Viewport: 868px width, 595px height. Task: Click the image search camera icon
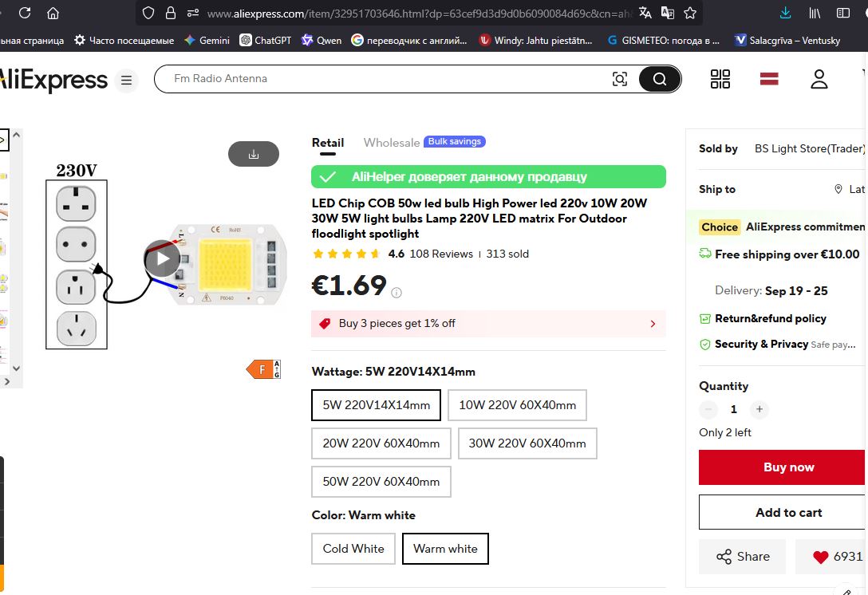tap(619, 79)
